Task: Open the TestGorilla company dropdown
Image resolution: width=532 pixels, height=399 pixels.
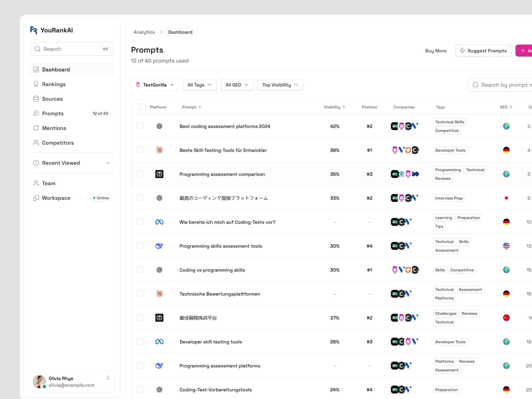Action: [x=155, y=85]
